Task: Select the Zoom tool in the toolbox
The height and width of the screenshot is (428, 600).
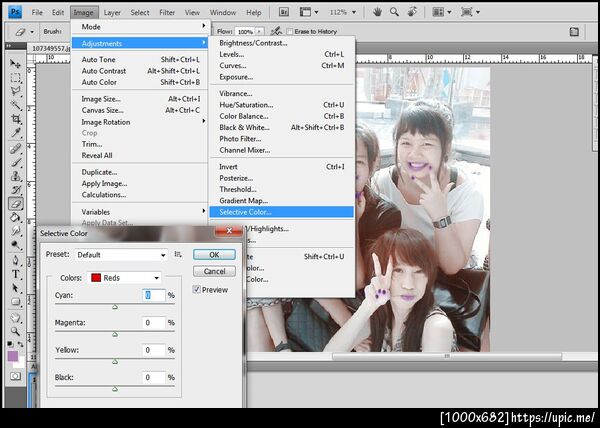Action: coord(16,331)
